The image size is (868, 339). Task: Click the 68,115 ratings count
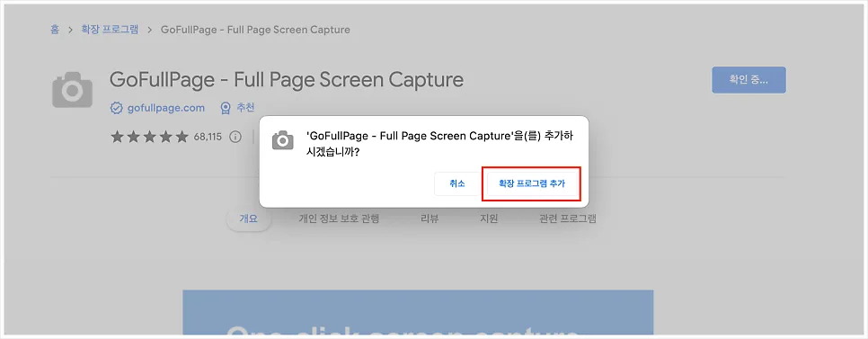[208, 137]
